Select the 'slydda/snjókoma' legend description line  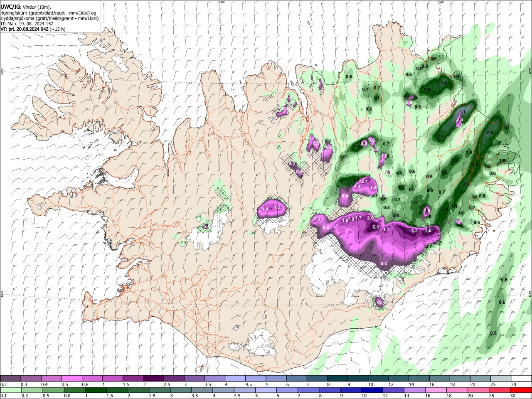[x=49, y=18]
